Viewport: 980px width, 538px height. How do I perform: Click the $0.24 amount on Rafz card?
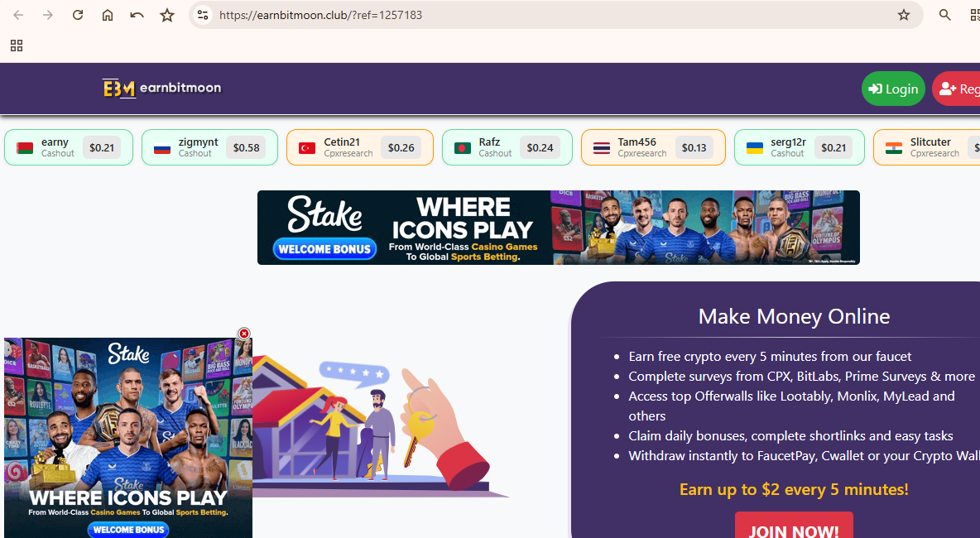pyautogui.click(x=540, y=148)
